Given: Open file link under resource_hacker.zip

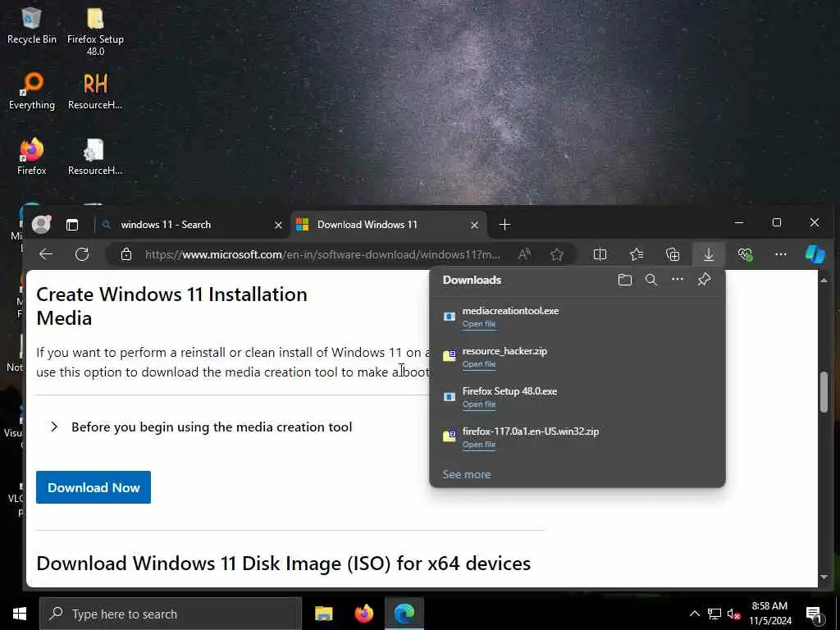Looking at the screenshot, I should pyautogui.click(x=479, y=363).
